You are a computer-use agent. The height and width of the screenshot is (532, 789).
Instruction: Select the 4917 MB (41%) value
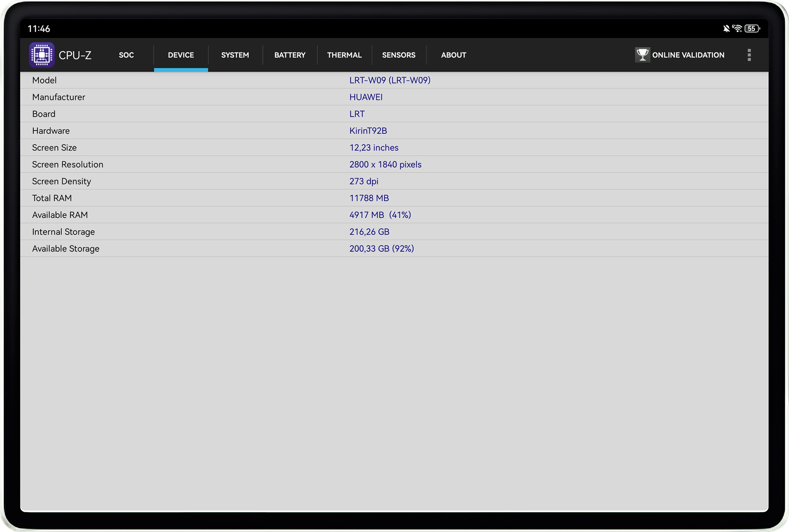click(x=380, y=215)
